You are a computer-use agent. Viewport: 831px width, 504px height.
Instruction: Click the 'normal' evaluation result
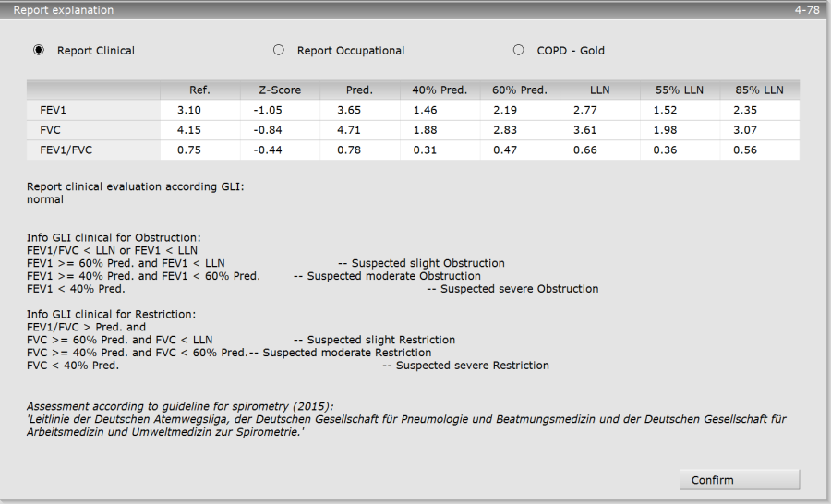45,199
